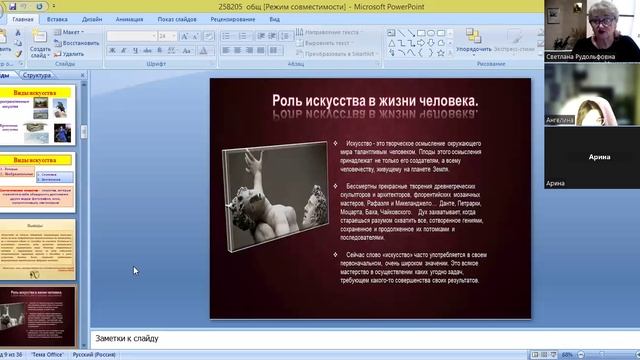Screen dimensions: 640x360
Task: Click the decrease list level icon
Action: [x=261, y=36]
